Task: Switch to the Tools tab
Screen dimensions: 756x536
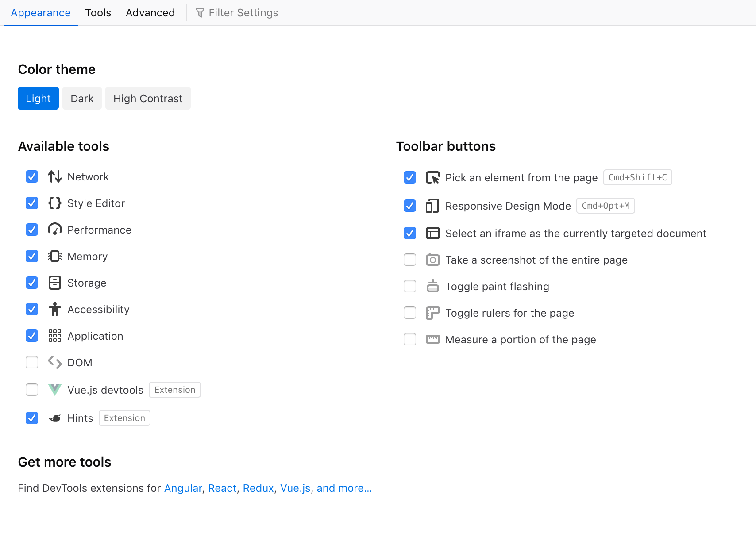Action: pos(98,13)
